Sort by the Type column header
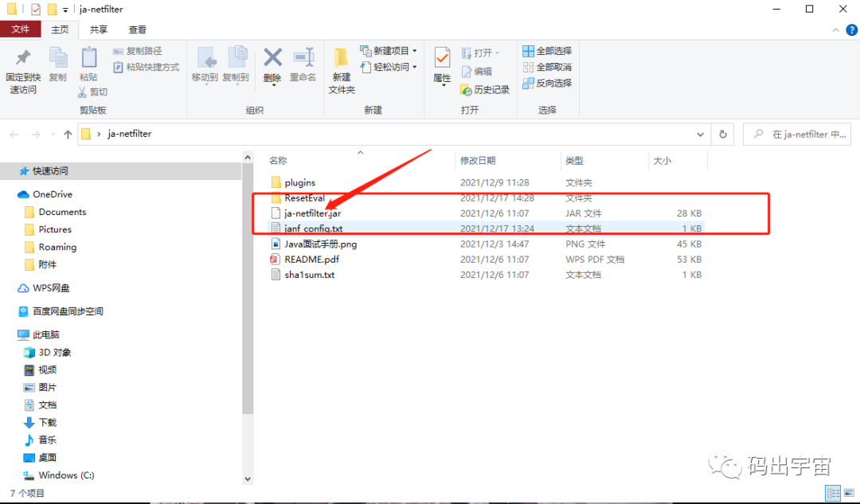 574,161
